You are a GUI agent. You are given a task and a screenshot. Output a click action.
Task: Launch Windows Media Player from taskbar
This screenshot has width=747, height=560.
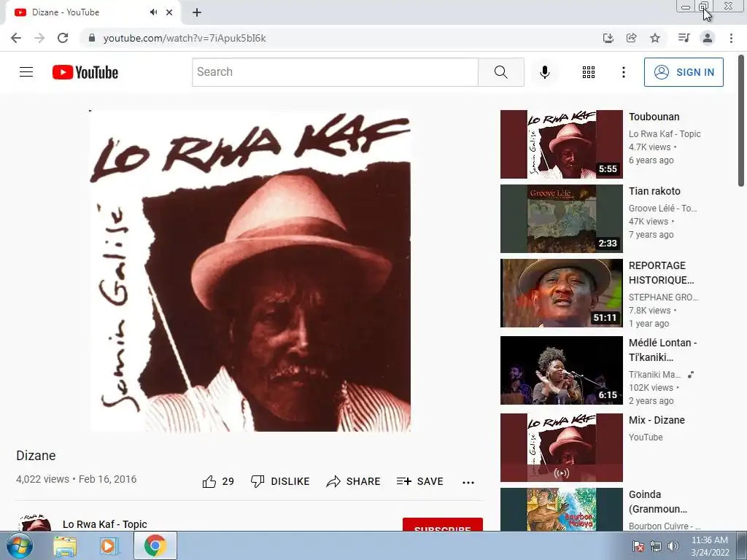click(109, 545)
